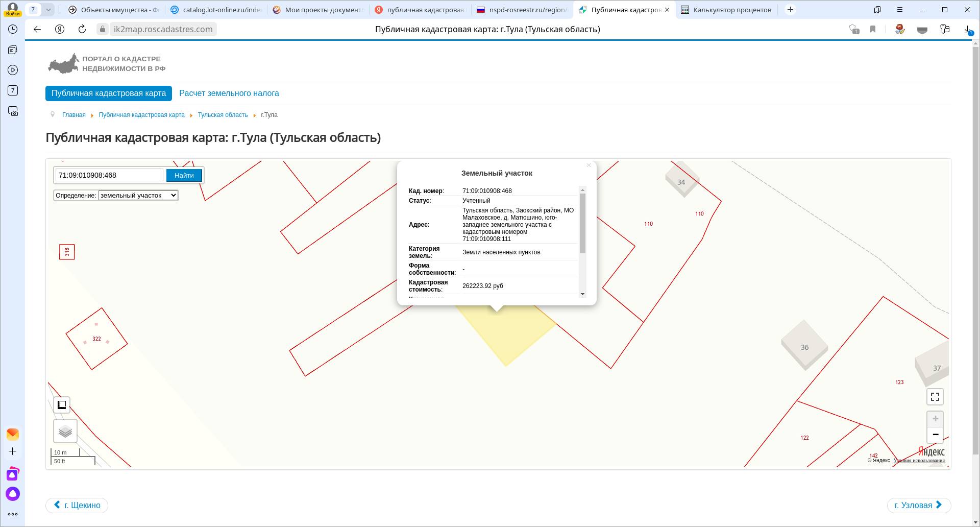
Task: Open browser history clock icon in sidebar
Action: pyautogui.click(x=13, y=29)
